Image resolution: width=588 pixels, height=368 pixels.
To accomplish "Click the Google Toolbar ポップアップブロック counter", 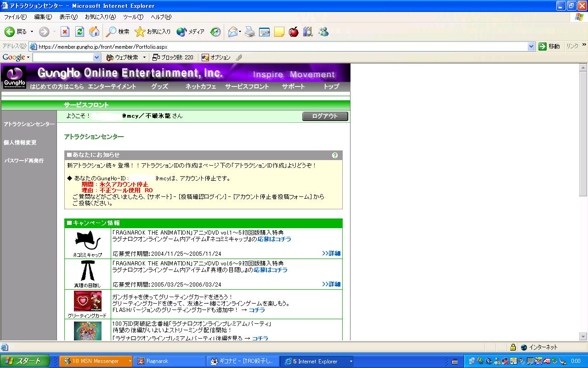I will tap(172, 57).
